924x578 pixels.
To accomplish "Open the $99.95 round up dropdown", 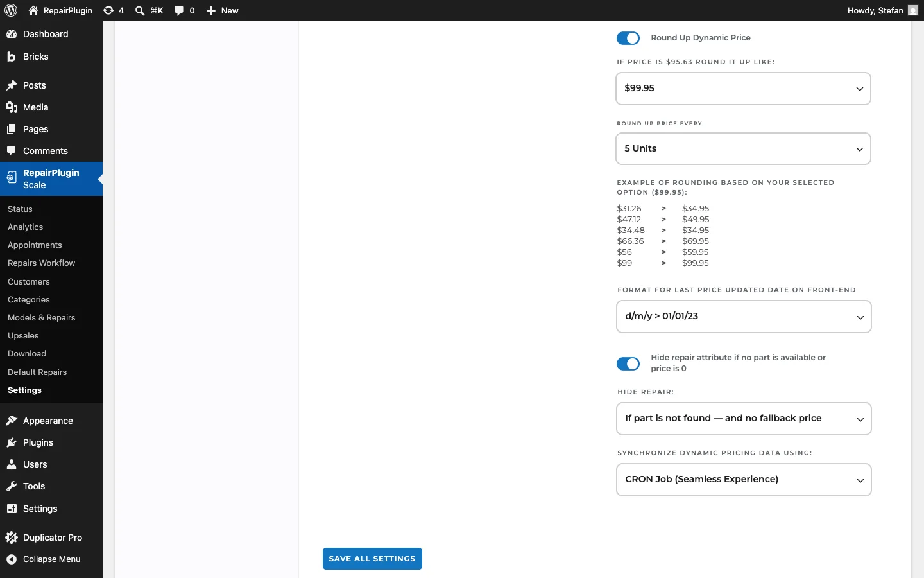I will click(x=744, y=88).
